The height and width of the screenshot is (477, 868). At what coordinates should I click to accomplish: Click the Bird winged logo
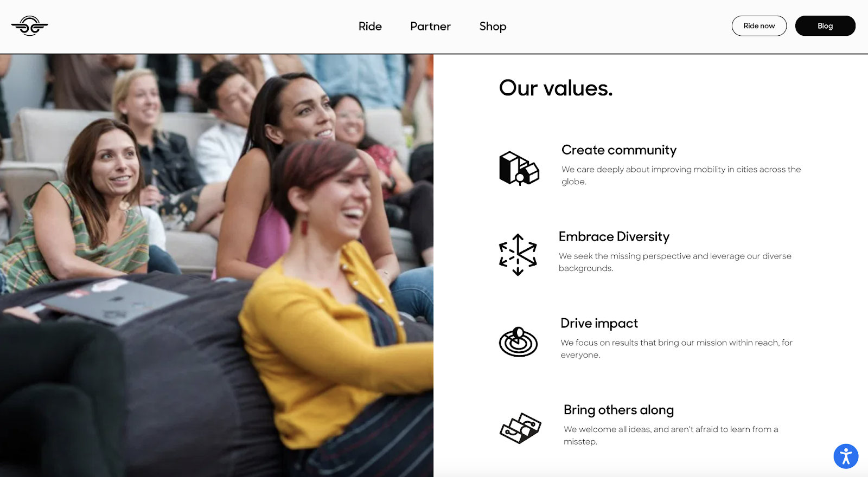(30, 25)
